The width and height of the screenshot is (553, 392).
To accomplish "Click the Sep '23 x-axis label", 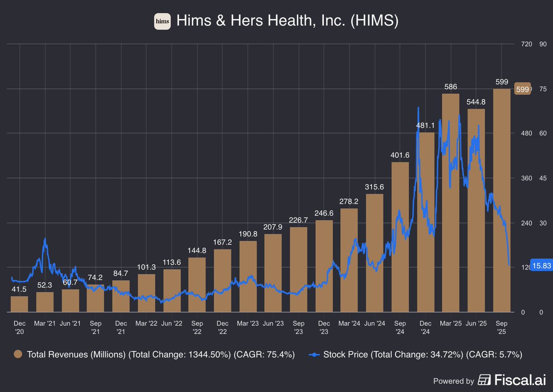I will point(299,327).
